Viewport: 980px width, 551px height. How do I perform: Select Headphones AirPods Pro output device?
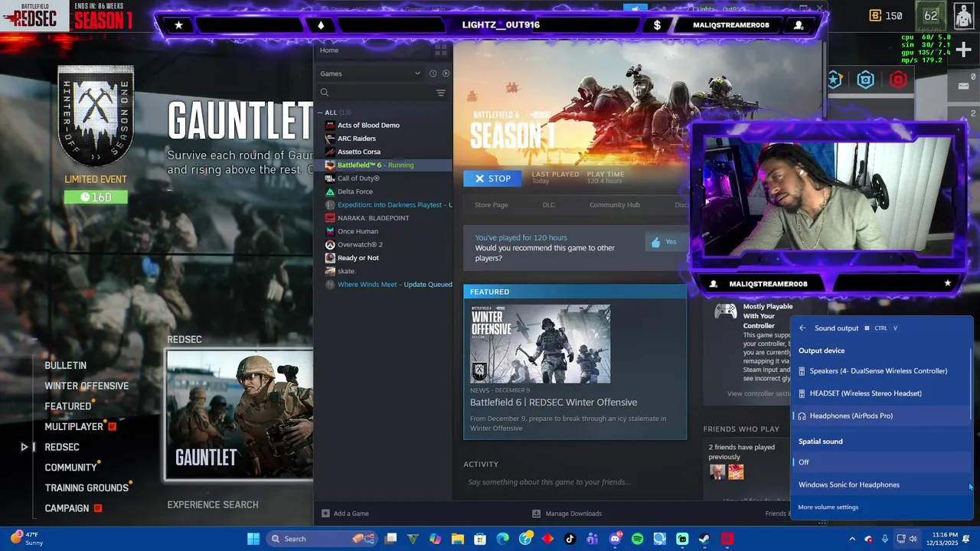(881, 416)
